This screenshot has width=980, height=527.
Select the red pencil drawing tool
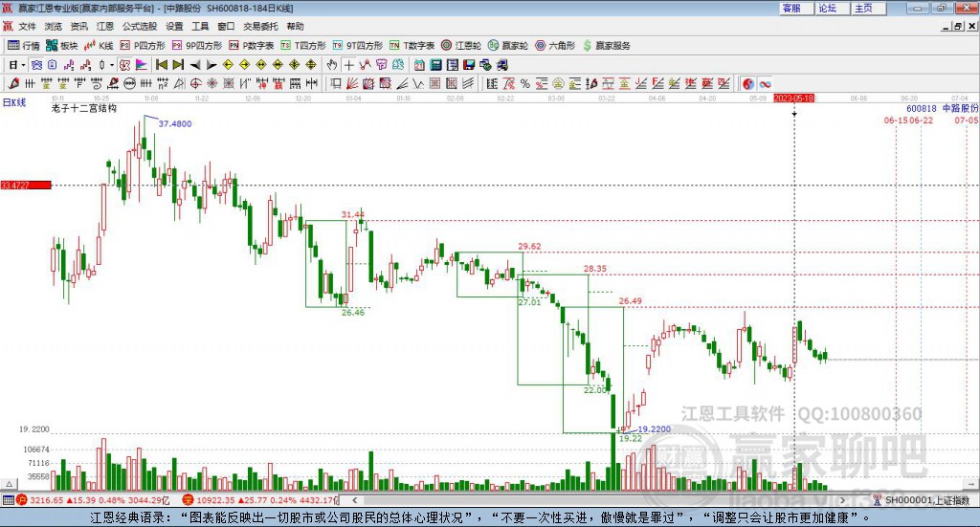pyautogui.click(x=13, y=83)
